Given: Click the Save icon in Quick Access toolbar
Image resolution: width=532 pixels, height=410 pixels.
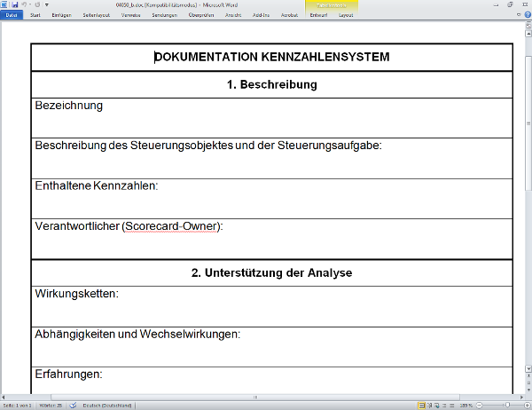Looking at the screenshot, I should tap(15, 4).
